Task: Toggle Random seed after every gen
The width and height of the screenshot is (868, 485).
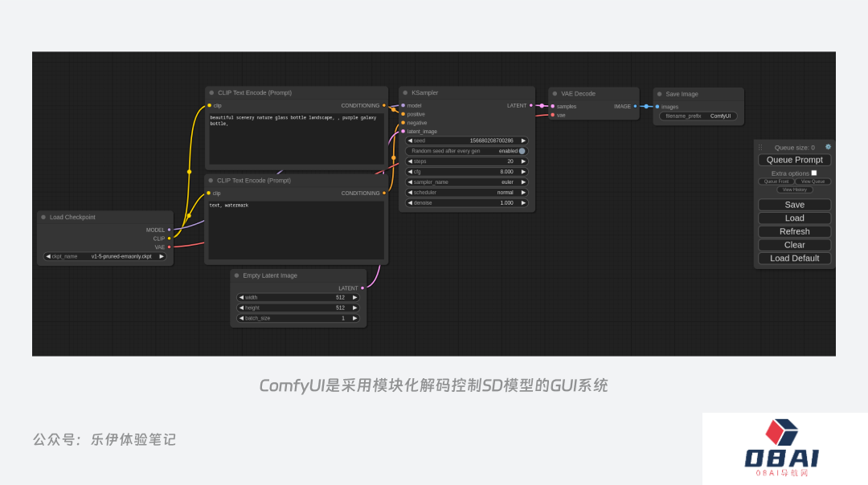Action: 522,151
